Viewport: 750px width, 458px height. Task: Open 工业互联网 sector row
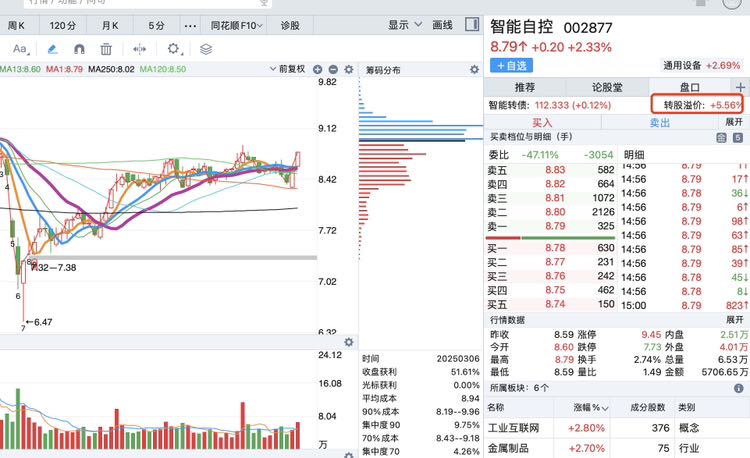click(617, 428)
